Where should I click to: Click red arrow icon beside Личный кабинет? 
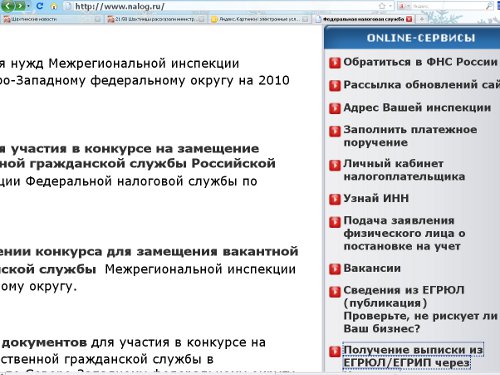pos(335,165)
